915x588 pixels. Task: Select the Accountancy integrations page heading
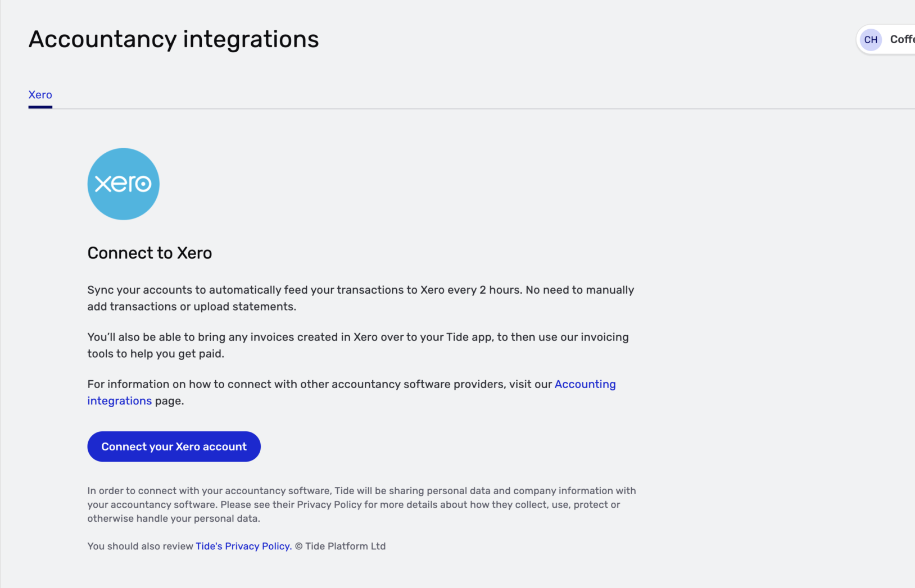(x=174, y=39)
